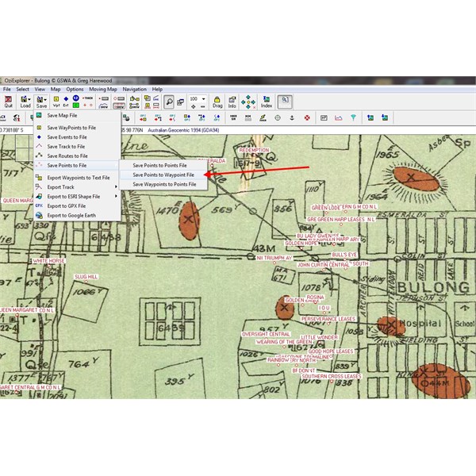
Task: Click the blue circle 12 icon
Action: (76, 98)
